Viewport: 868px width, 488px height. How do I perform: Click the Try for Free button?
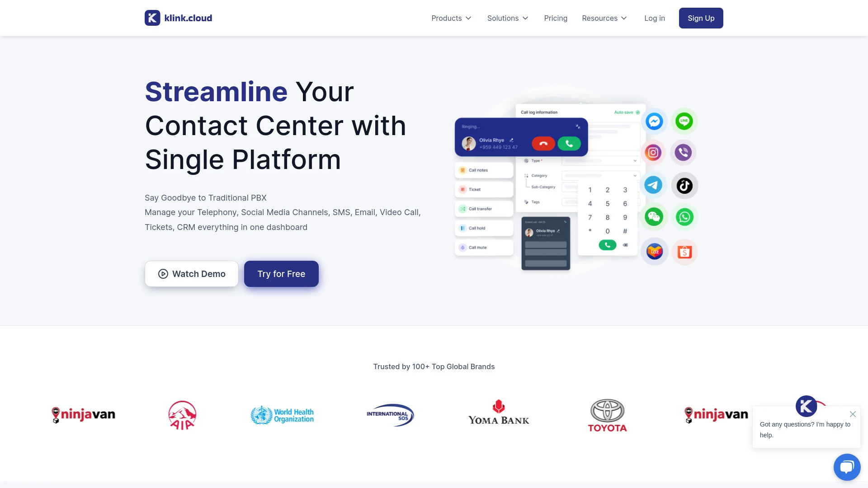tap(281, 273)
